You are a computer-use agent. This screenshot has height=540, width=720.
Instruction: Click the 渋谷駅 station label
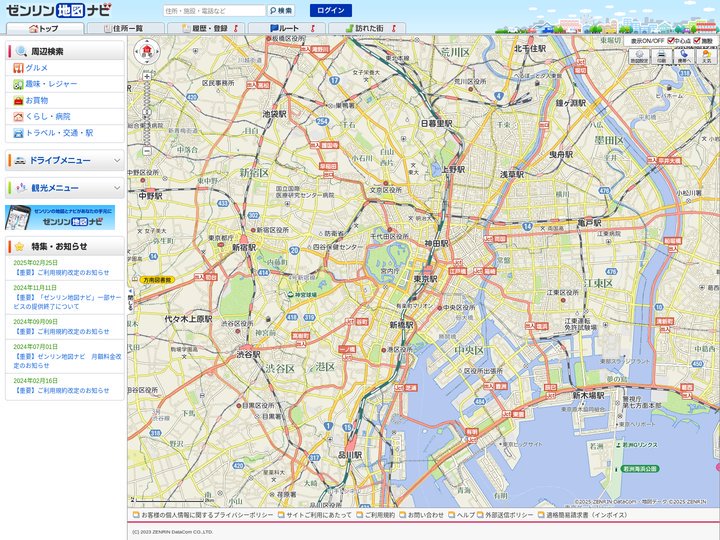[248, 354]
